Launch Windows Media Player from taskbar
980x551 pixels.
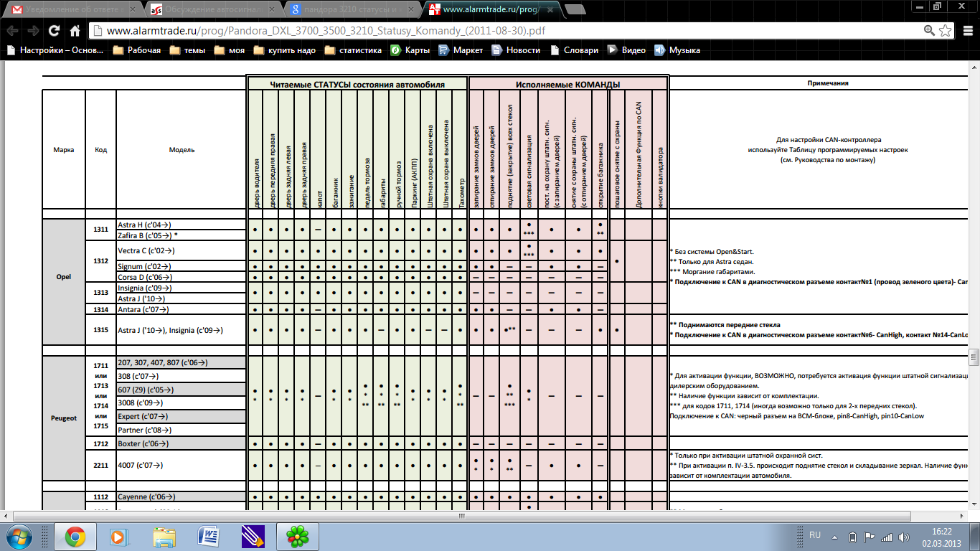coord(119,537)
